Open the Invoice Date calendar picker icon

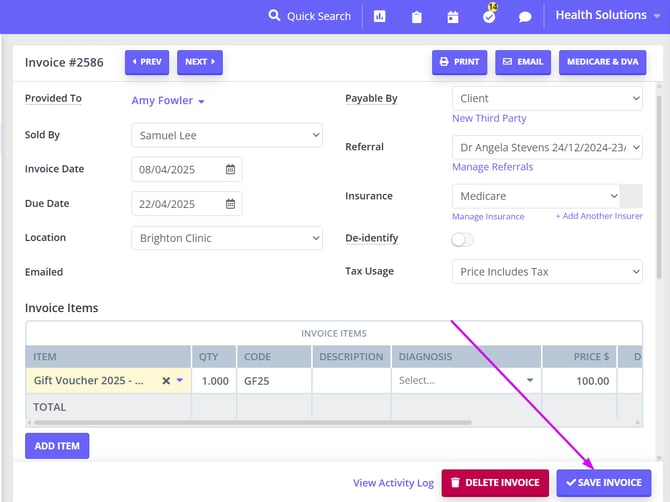230,169
